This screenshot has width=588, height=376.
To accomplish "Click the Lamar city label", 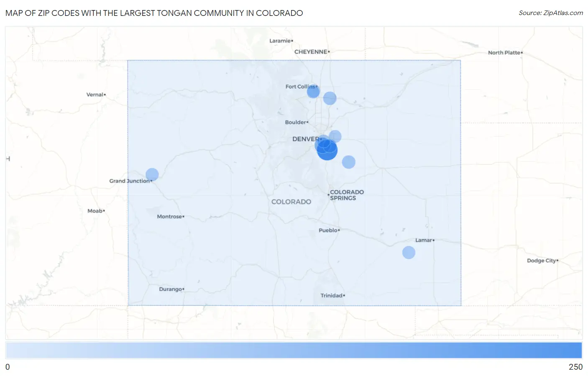I will point(424,240).
